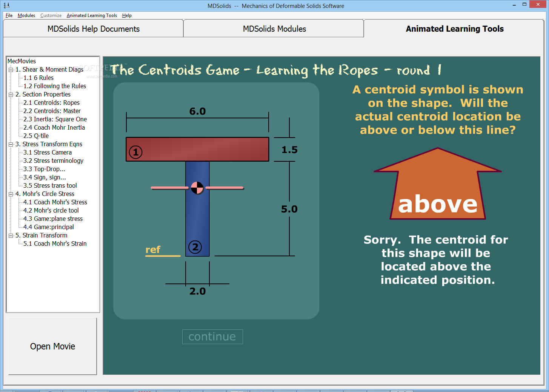Select '4.3 Game:plane stress'
Image resolution: width=549 pixels, height=392 pixels.
click(x=53, y=219)
